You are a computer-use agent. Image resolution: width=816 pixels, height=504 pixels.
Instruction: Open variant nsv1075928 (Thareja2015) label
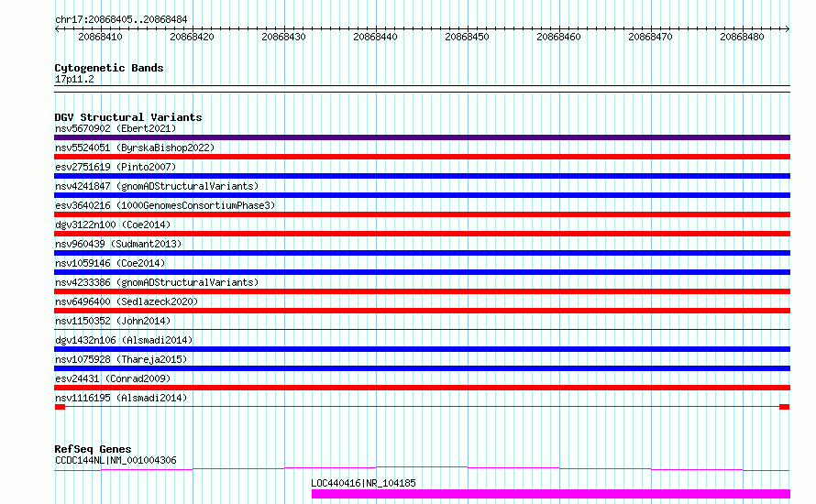point(121,359)
